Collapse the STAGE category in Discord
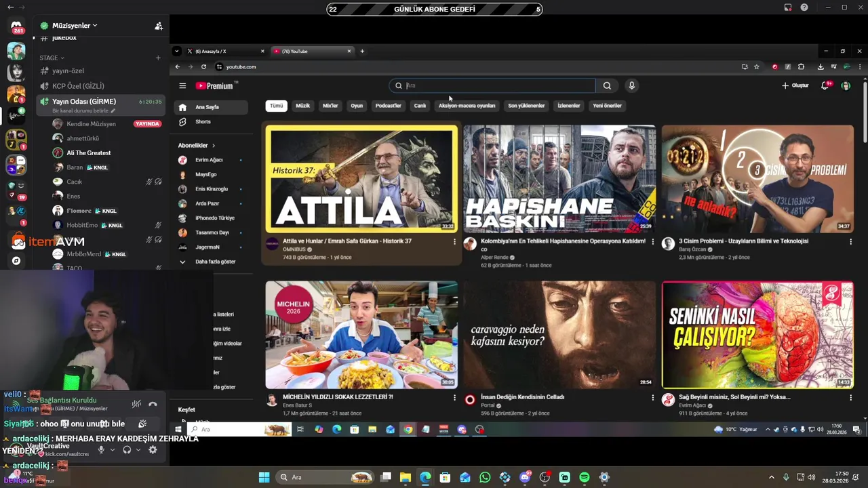868x488 pixels. tap(52, 58)
